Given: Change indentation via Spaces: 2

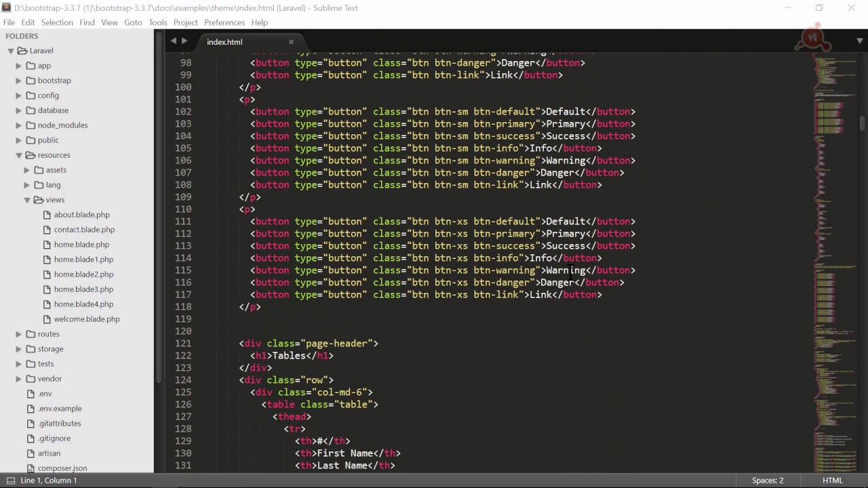Looking at the screenshot, I should (x=768, y=481).
